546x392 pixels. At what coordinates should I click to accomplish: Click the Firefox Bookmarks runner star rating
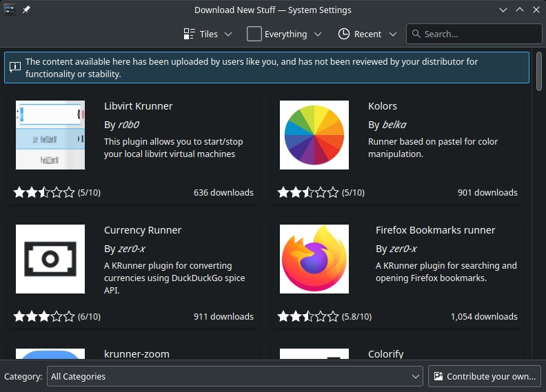coord(308,316)
